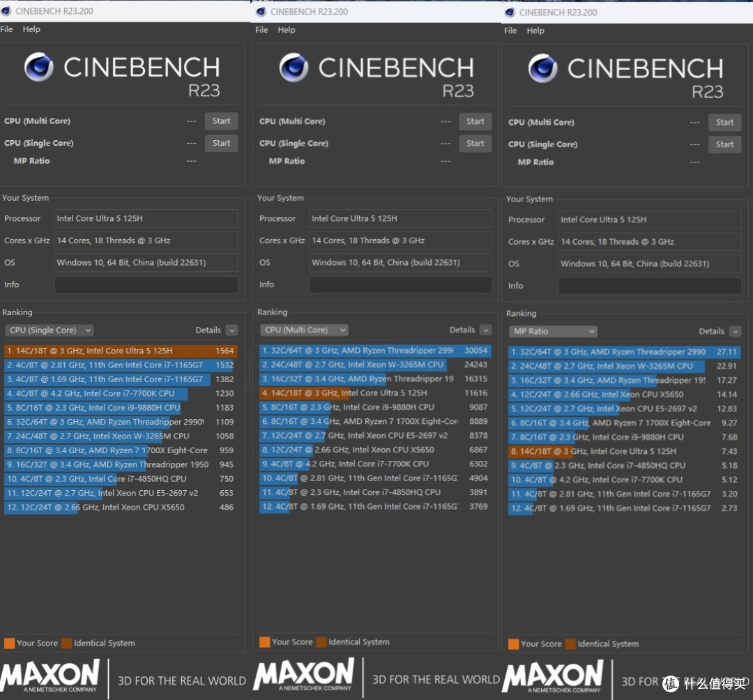
Task: Select Xeon E5-2697 v2 row scoring 653
Action: 121,493
